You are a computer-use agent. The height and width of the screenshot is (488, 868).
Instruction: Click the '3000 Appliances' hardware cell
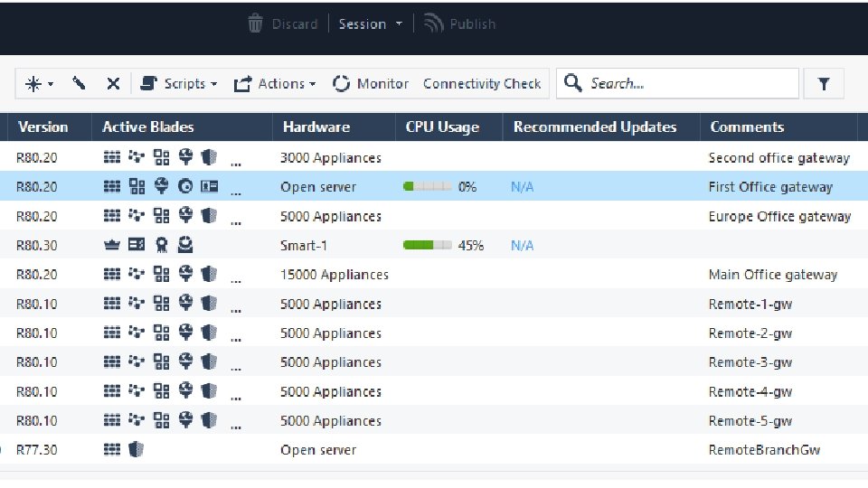point(331,157)
